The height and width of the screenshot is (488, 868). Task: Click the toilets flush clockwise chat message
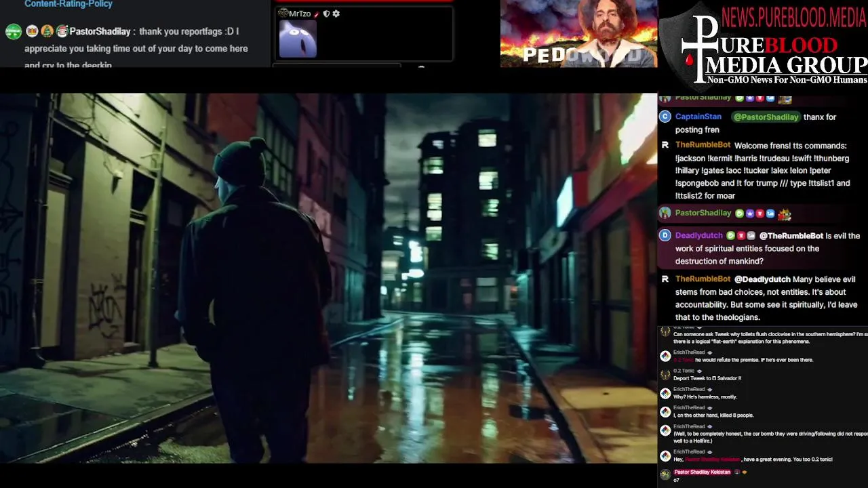[x=770, y=338]
